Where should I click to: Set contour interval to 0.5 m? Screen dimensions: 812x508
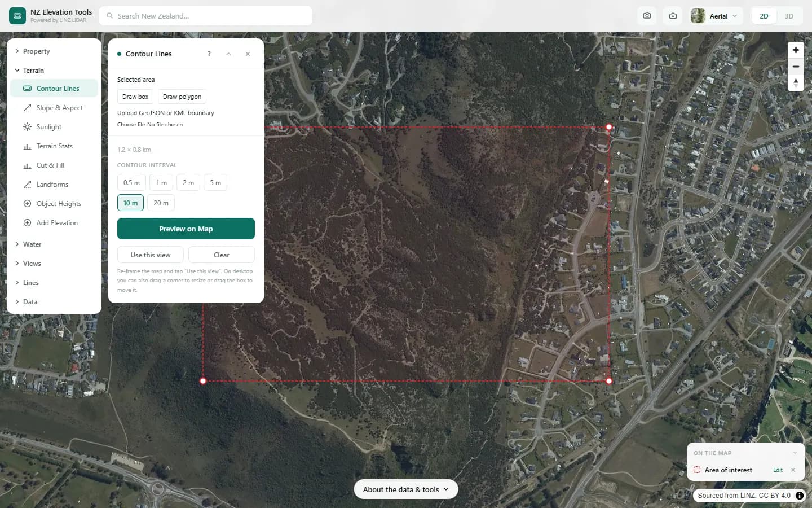coord(131,183)
